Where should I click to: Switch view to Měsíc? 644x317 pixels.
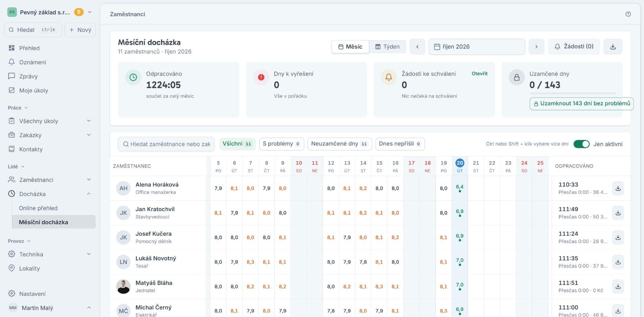(350, 47)
